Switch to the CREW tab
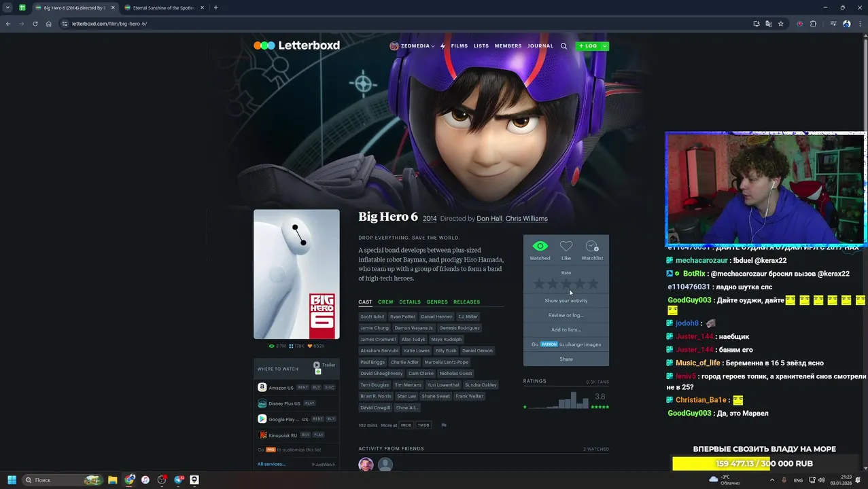Viewport: 868px width, 489px height. 385,302
